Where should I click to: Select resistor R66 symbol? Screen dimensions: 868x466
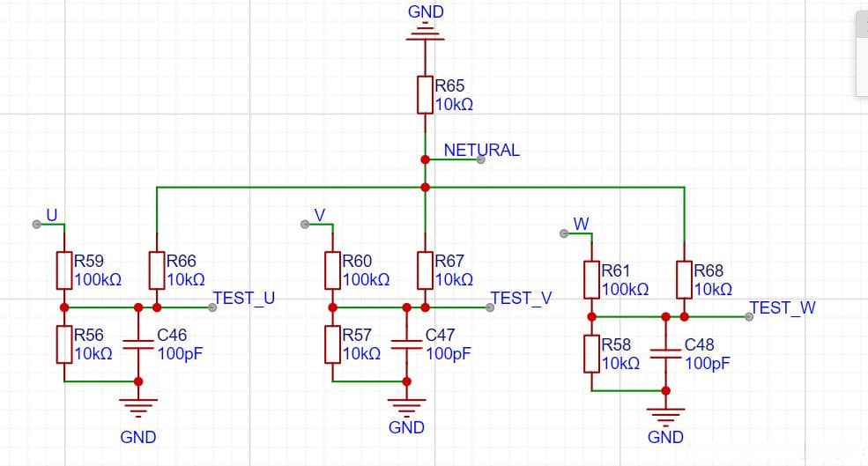157,270
